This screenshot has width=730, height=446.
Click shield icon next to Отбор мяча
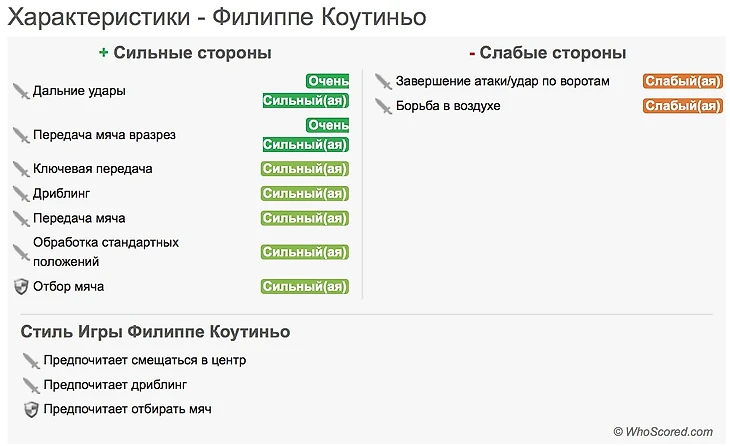coord(21,287)
